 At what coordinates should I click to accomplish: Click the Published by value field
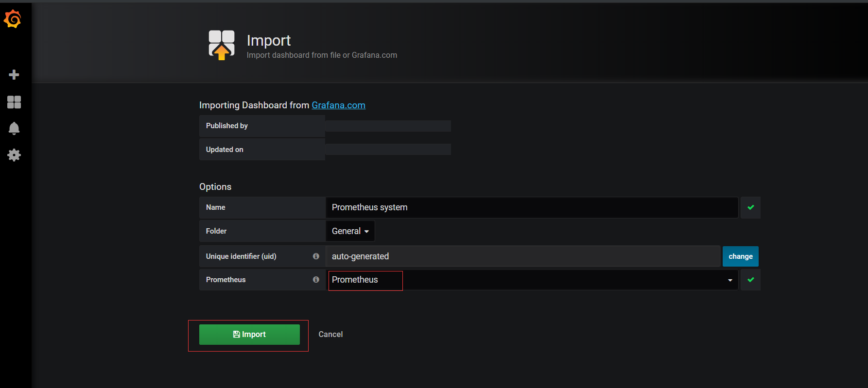[x=388, y=126]
